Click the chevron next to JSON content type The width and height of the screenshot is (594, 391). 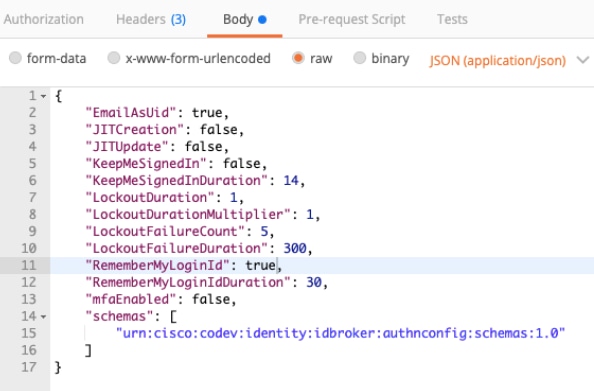click(x=583, y=60)
